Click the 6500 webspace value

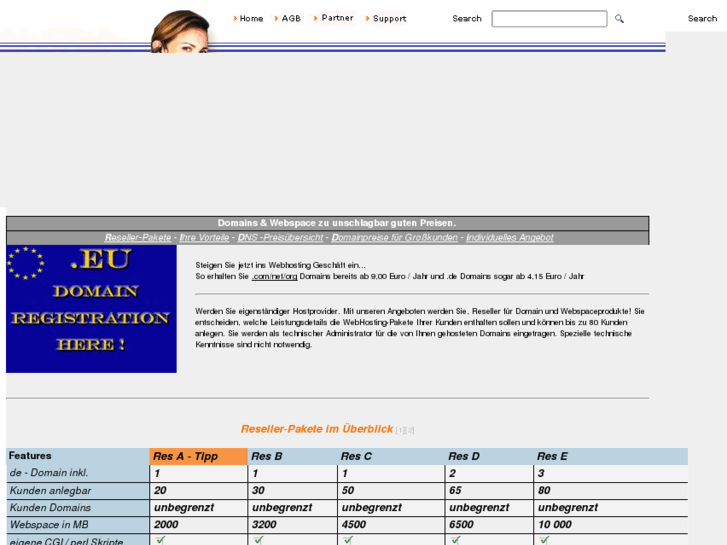pyautogui.click(x=461, y=525)
